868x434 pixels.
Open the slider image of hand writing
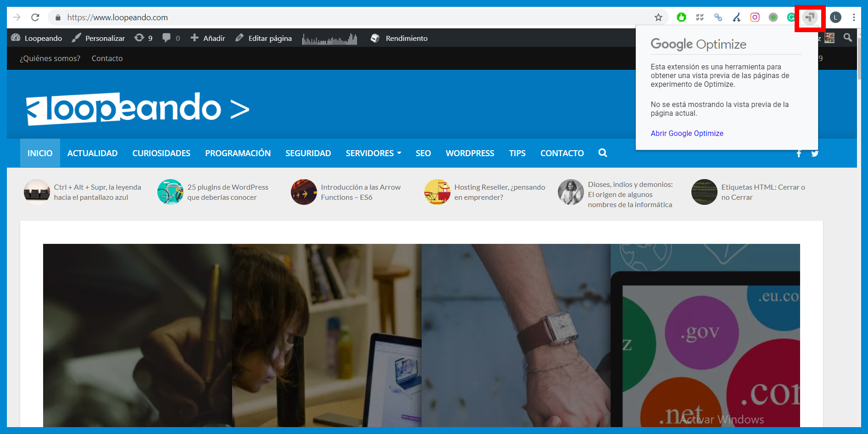tap(138, 335)
